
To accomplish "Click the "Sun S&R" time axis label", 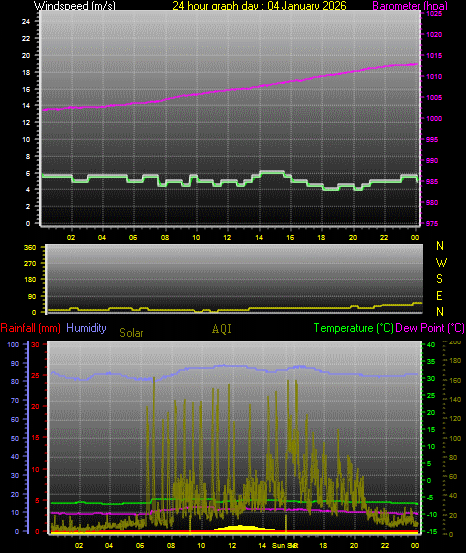I will click(285, 546).
